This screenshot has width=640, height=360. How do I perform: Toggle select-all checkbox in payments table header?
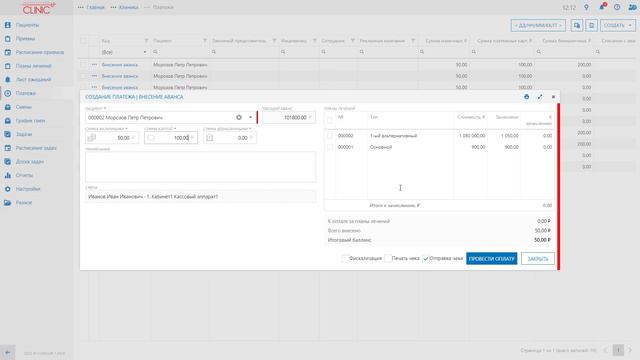(84, 41)
